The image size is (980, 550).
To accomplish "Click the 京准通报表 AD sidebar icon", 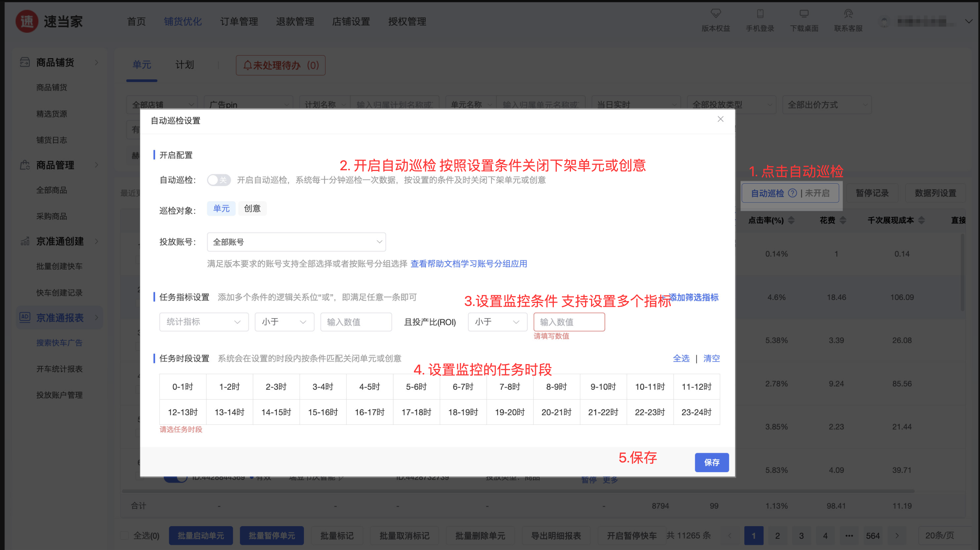I will (x=25, y=317).
